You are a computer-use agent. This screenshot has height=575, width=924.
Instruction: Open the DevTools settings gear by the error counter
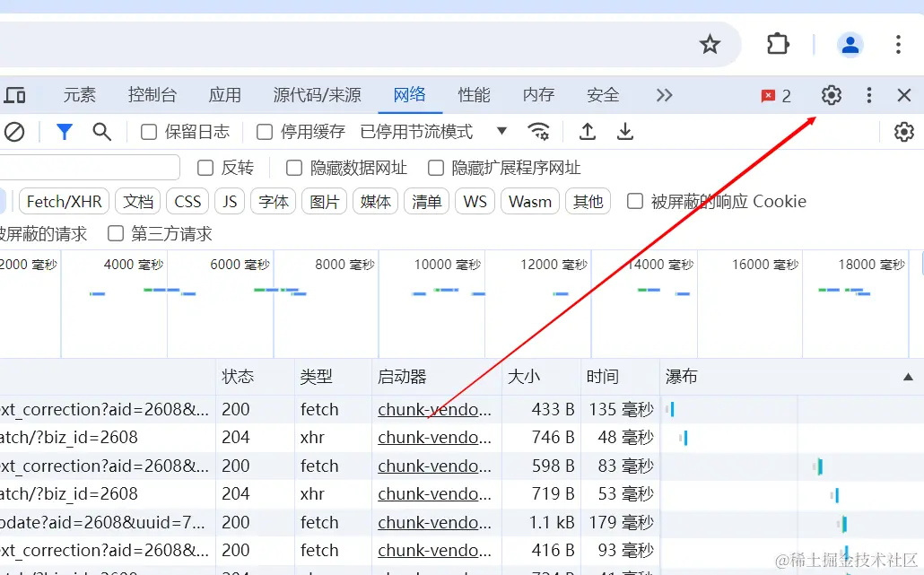coord(831,95)
